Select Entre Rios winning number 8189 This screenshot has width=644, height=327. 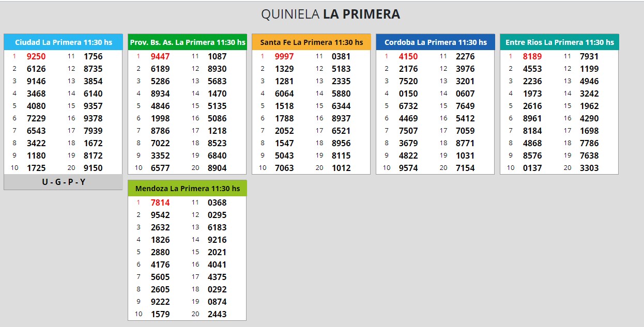pos(532,56)
